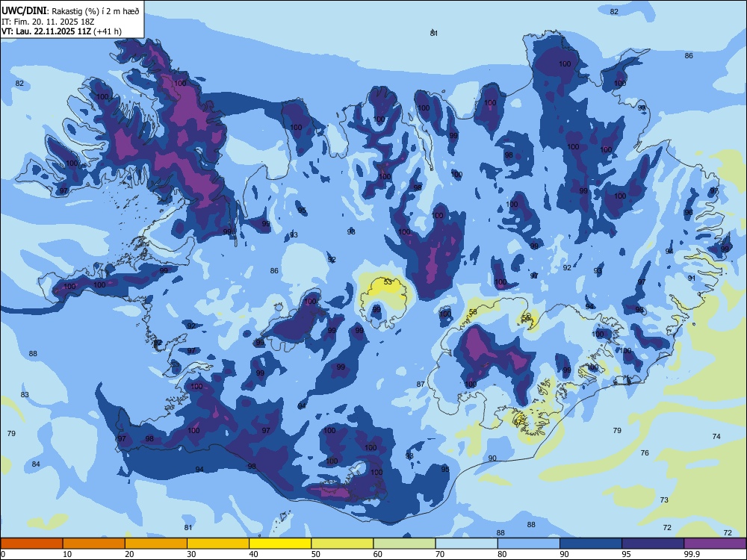Click the humidity value 57 on the map
Screen dimensions: 747x560
tap(518, 422)
